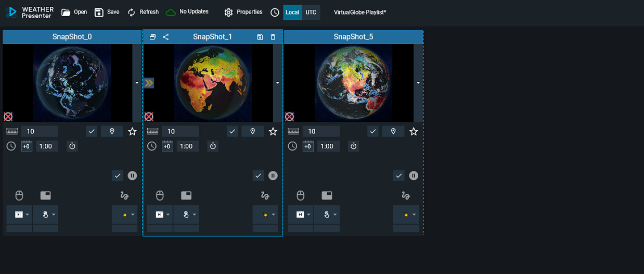This screenshot has width=644, height=274.
Task: Delete SnapShot_1 with the trash icon
Action: pos(273,37)
